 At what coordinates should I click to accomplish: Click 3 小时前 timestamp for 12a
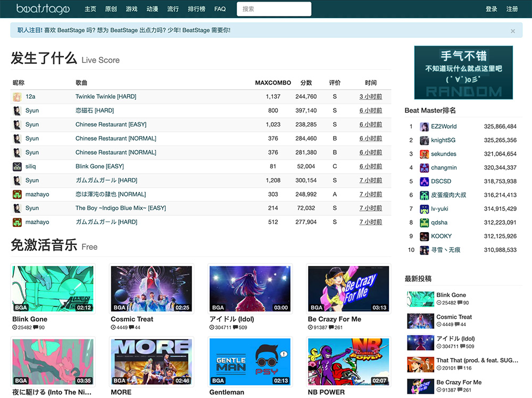[370, 97]
